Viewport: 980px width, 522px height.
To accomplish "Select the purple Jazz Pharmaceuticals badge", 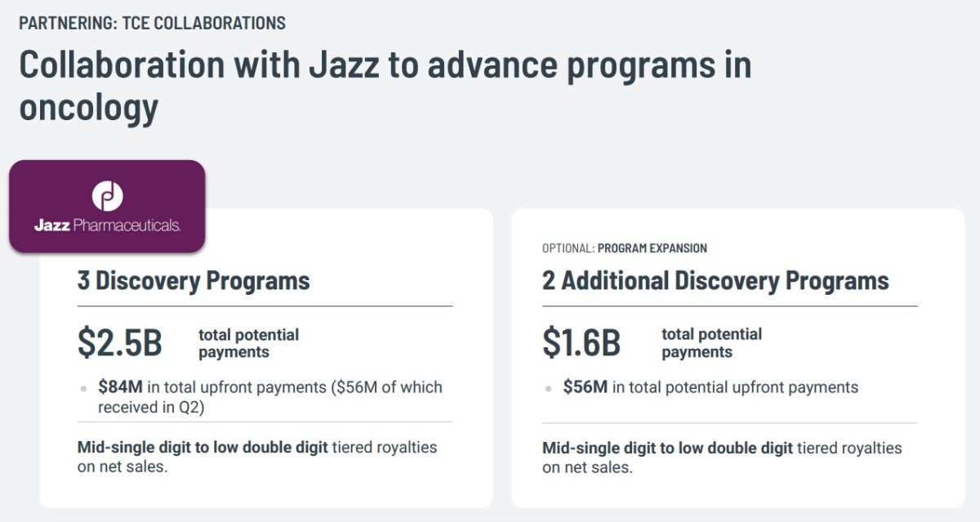I will coord(107,206).
